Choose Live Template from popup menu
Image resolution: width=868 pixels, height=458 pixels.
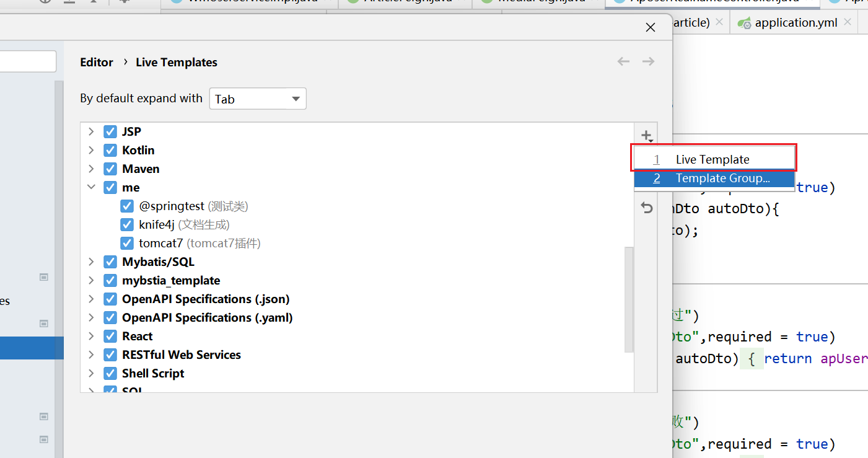714,159
